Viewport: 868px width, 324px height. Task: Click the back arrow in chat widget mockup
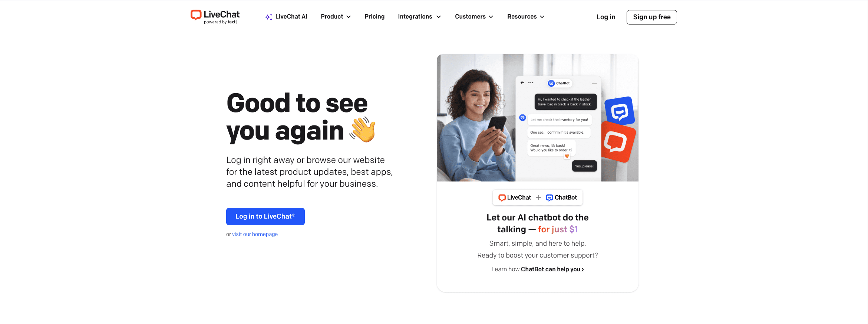(522, 83)
